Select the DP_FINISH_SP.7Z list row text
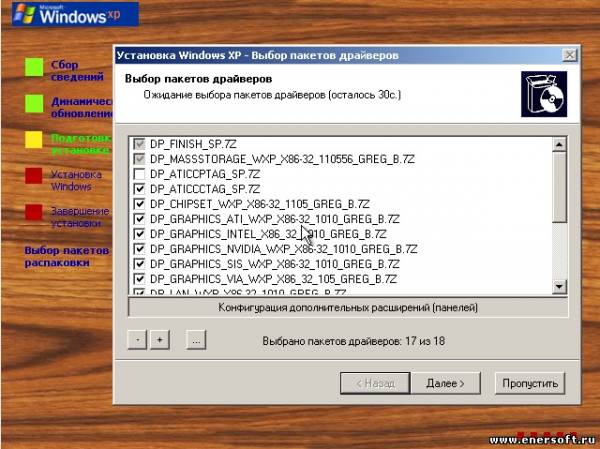The width and height of the screenshot is (600, 449). pos(193,144)
